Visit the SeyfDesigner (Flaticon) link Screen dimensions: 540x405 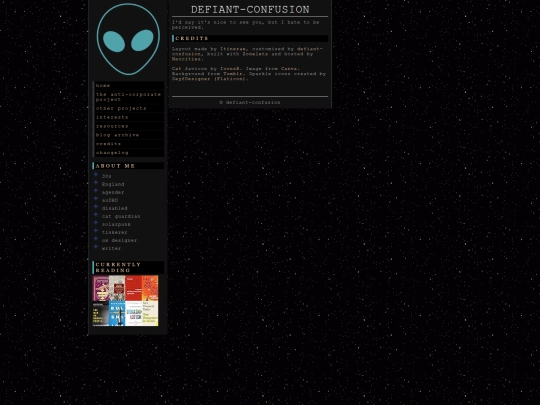click(209, 79)
